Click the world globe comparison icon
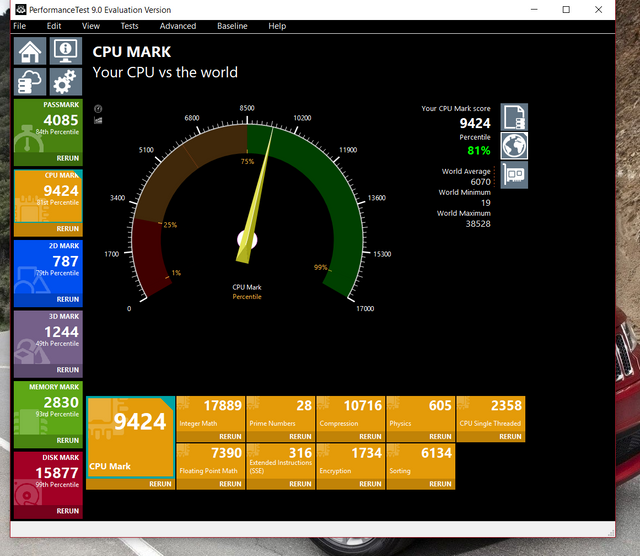 click(514, 146)
